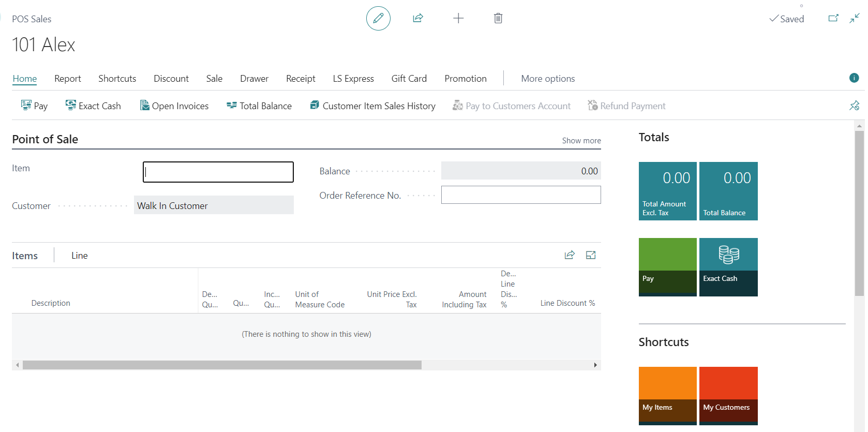Expand the Items section to full view
The width and height of the screenshot is (868, 432).
[591, 255]
